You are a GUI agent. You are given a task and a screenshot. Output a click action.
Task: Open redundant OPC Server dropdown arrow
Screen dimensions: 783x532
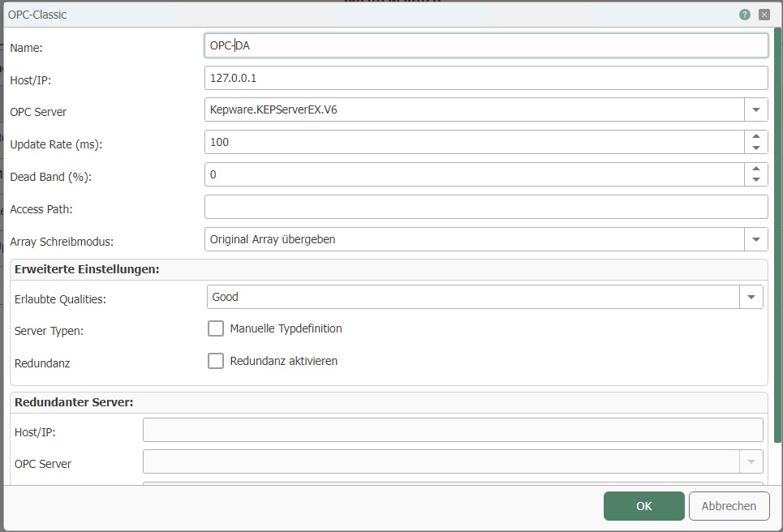coord(751,462)
